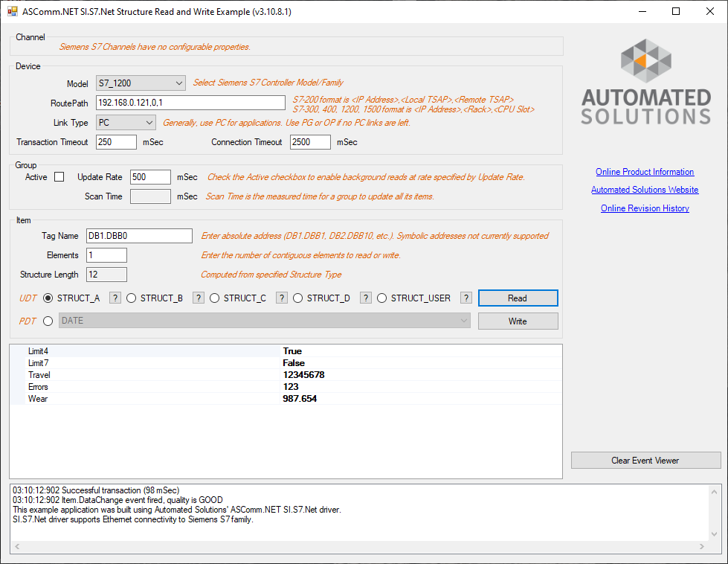728x564 pixels.
Task: Select the STRUCT_B radio button
Action: pyautogui.click(x=132, y=298)
